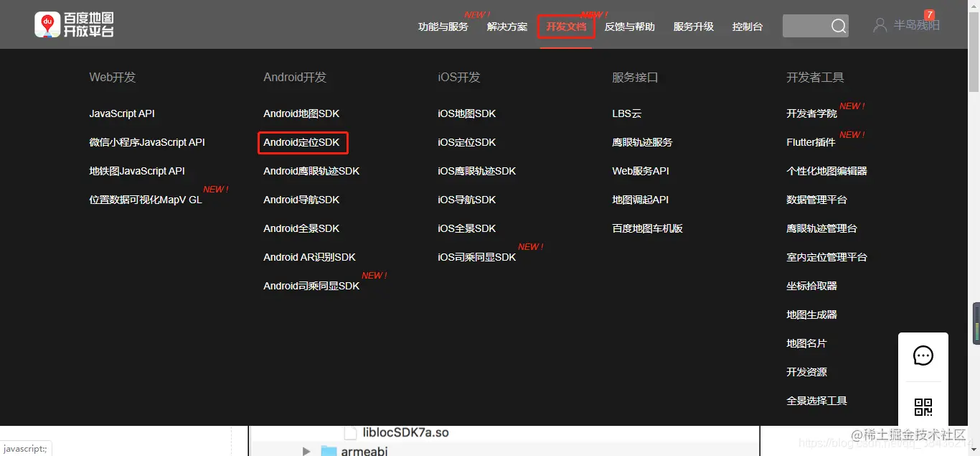Screen dimensions: 980x456
Task: Open 鹰眼轨迹管理台 link
Action: tap(821, 228)
